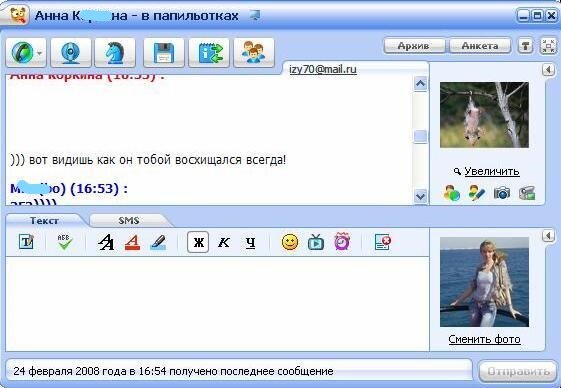Screen dimensions: 561x388
Task: Click the Увеличить enlarge photo link
Action: (x=491, y=171)
